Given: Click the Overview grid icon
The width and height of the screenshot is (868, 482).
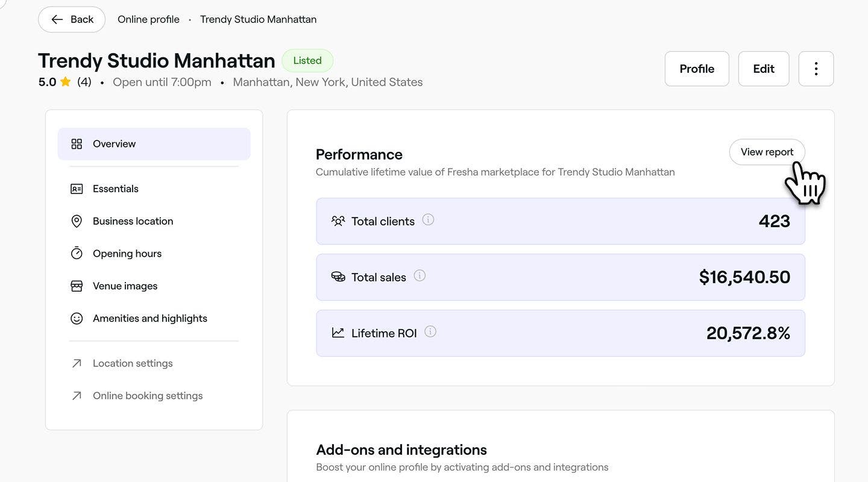Looking at the screenshot, I should tap(77, 144).
